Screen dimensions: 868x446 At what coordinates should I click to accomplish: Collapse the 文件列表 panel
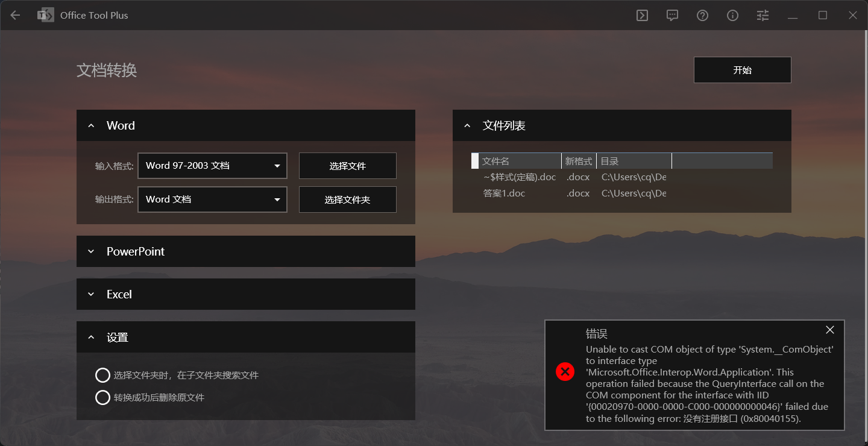point(621,125)
